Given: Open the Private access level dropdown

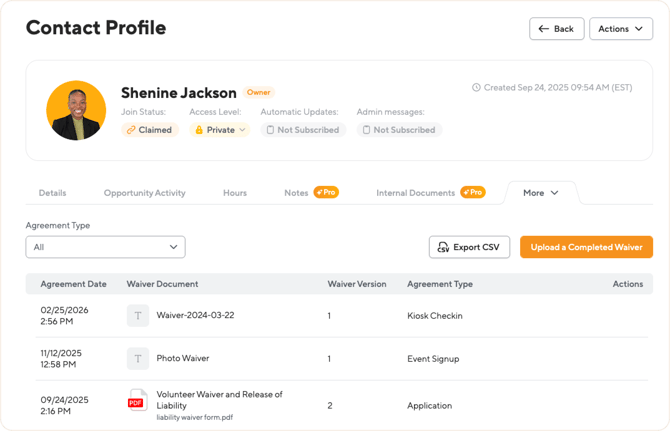Looking at the screenshot, I should pyautogui.click(x=220, y=130).
